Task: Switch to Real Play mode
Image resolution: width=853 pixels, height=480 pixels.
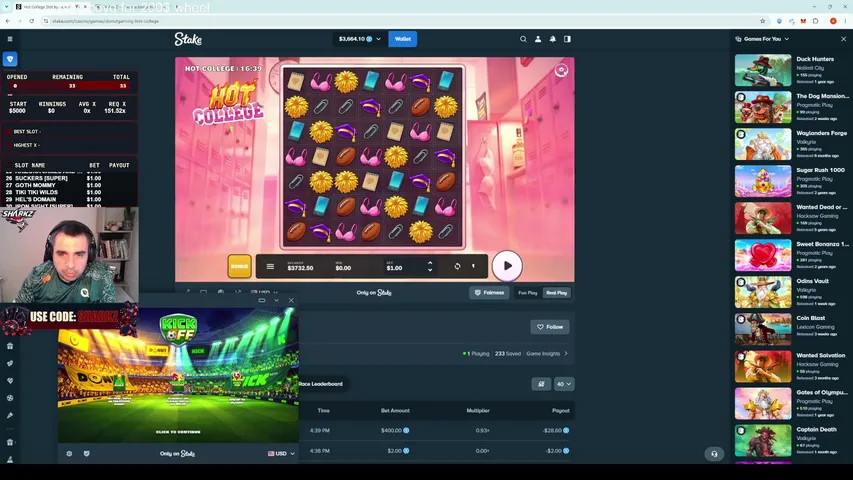Action: tap(557, 293)
